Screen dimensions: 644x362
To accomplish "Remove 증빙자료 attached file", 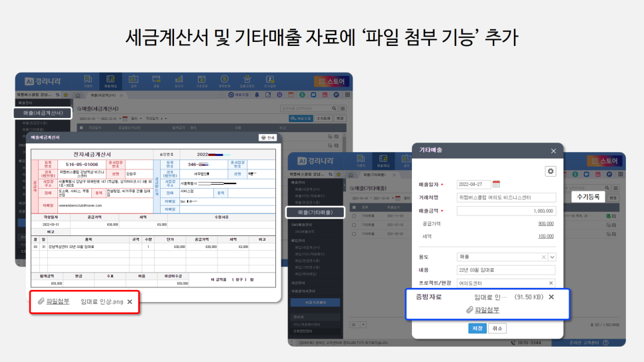I will [551, 297].
